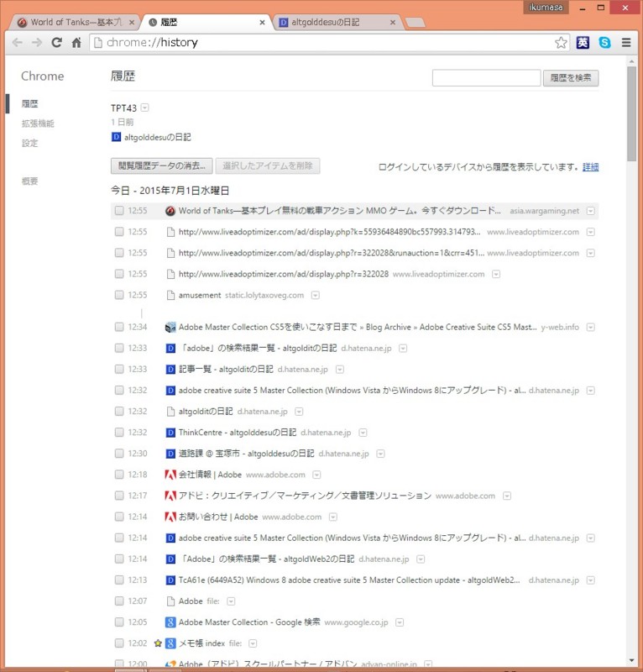Click the World of Tanks favicon in history list
Screen dimensions: 643x672
170,211
